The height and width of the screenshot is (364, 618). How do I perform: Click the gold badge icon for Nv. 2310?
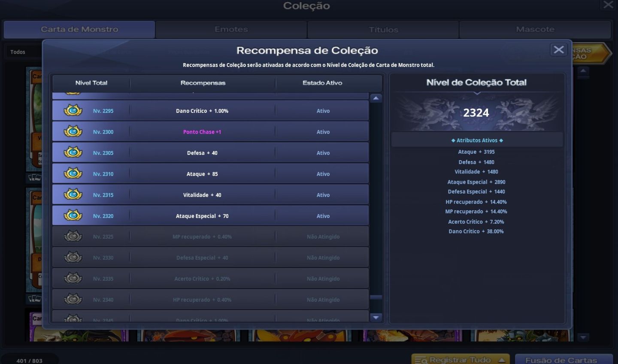tap(73, 174)
